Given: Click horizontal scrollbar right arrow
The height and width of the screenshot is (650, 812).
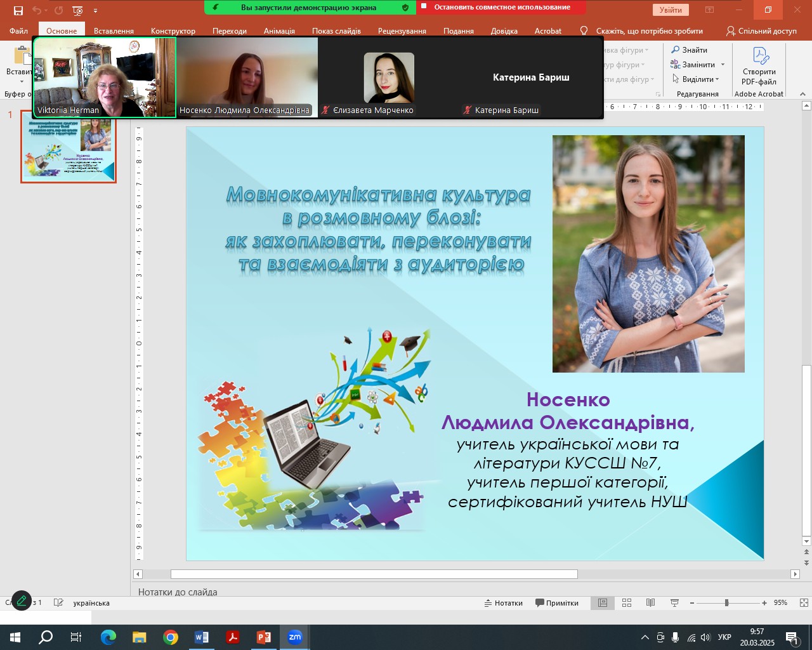Looking at the screenshot, I should (x=795, y=574).
